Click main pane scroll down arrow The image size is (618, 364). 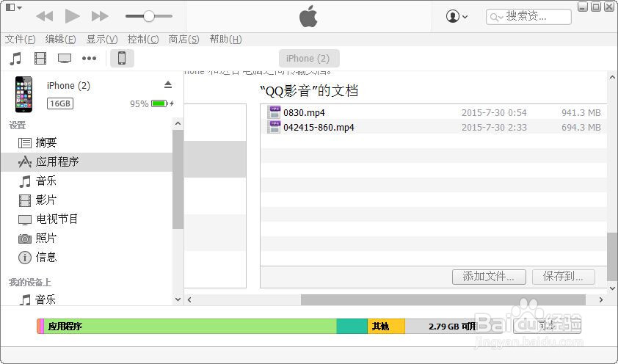(612, 288)
